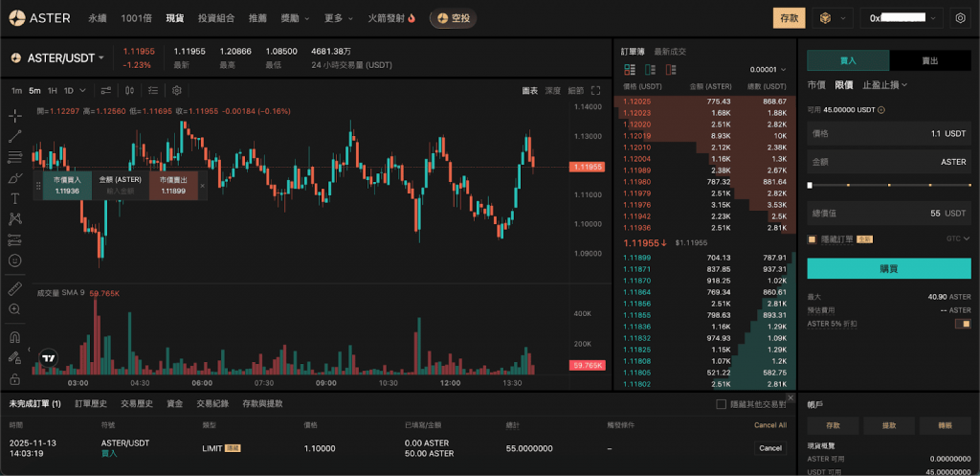Open the indicators menu in chart toolbar
The image size is (980, 476).
(x=152, y=90)
